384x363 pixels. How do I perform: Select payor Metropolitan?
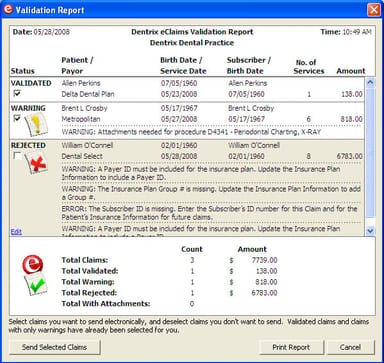click(x=81, y=119)
